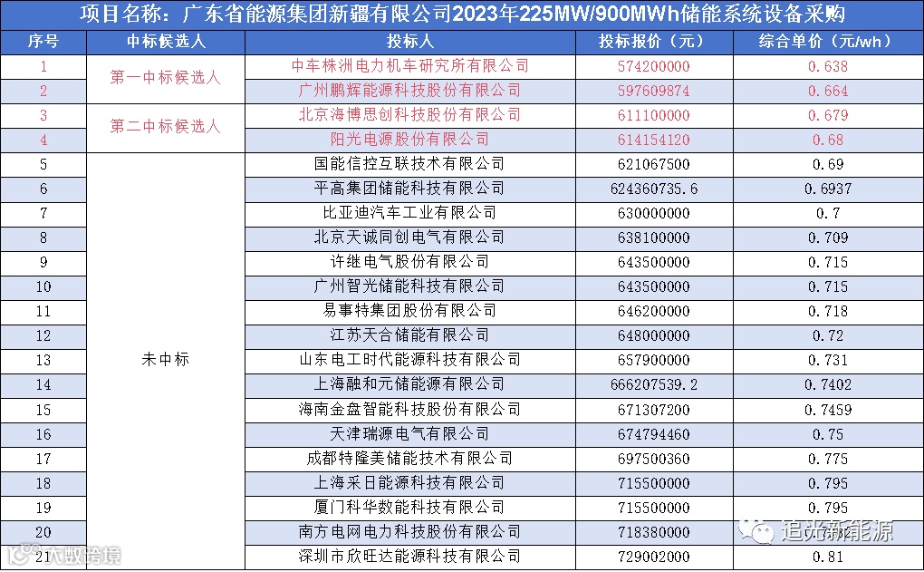Select unit price 0.731
924x572 pixels.
[x=828, y=360]
